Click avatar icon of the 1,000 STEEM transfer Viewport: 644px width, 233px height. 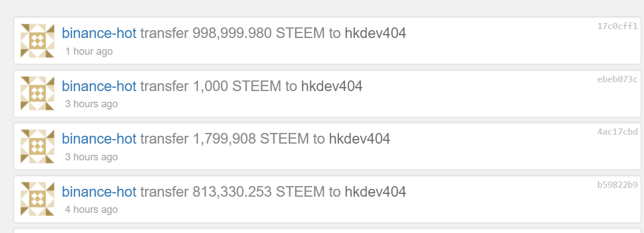(x=37, y=93)
